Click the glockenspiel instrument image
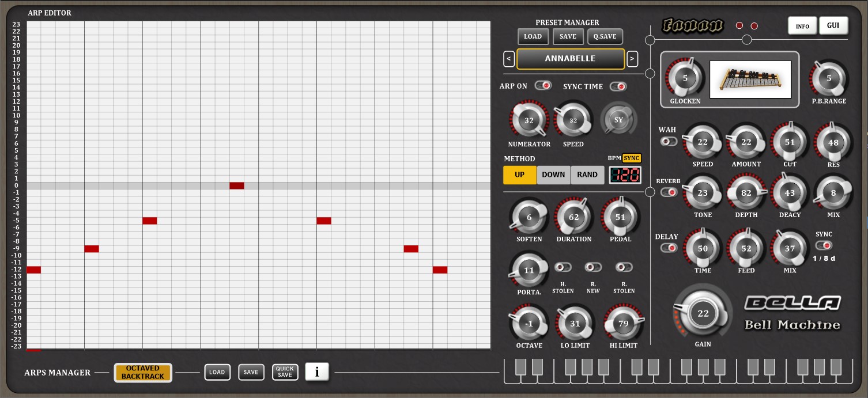This screenshot has width=868, height=398. (750, 79)
